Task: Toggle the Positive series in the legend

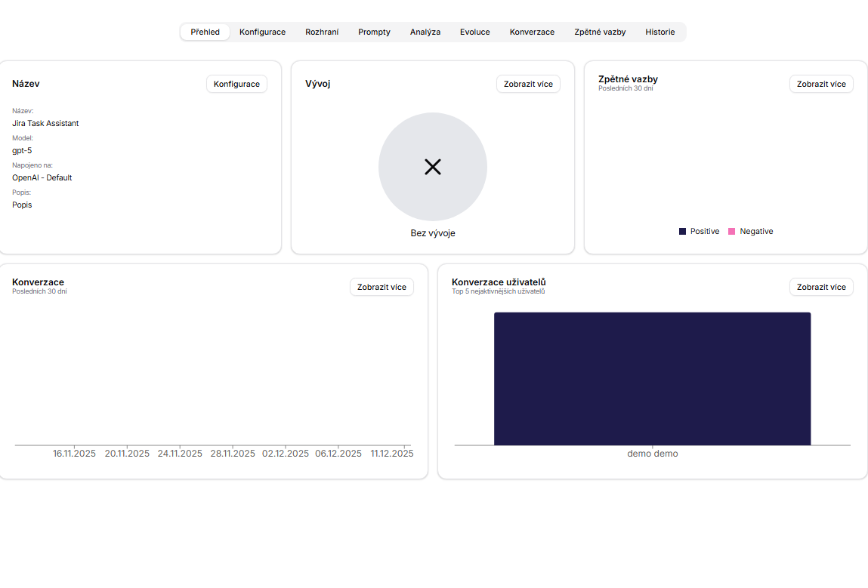Action: [x=699, y=231]
